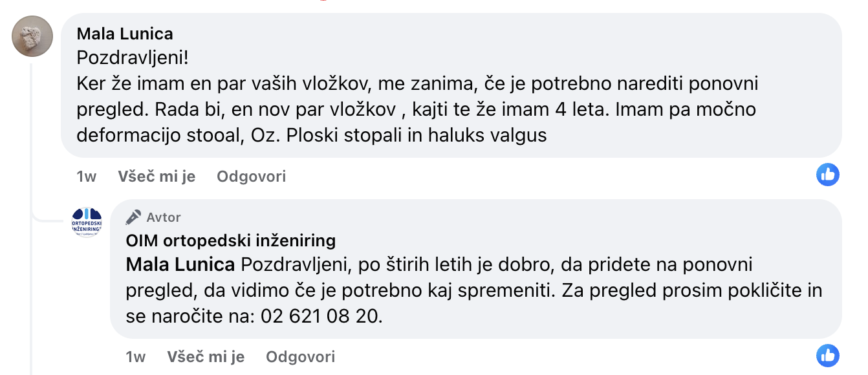Click the bold 'Mala Lunica' mention in the OIM reply
This screenshot has width=868, height=375.
pyautogui.click(x=180, y=264)
